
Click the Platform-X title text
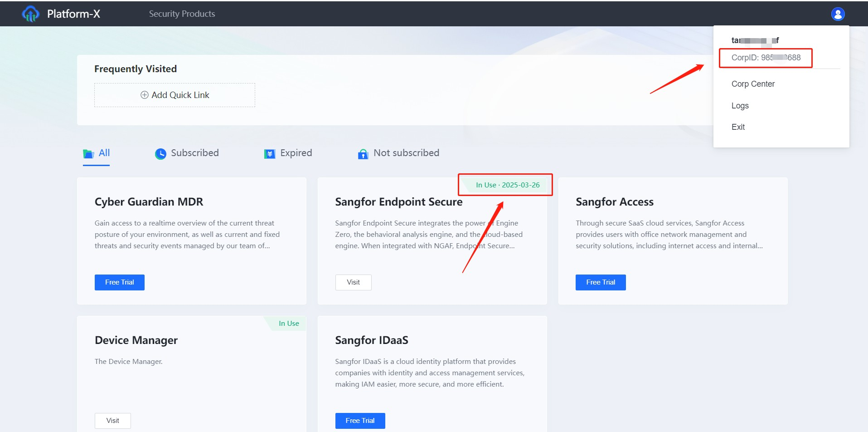tap(73, 14)
